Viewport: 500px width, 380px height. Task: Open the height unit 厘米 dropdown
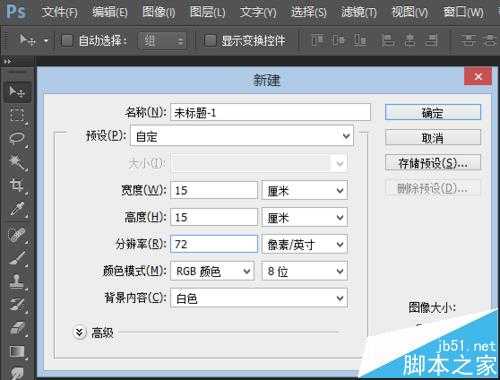[x=304, y=217]
